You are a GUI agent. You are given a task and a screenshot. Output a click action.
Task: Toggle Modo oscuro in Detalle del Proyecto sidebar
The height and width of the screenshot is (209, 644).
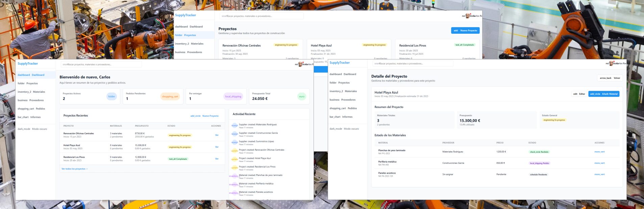click(344, 129)
